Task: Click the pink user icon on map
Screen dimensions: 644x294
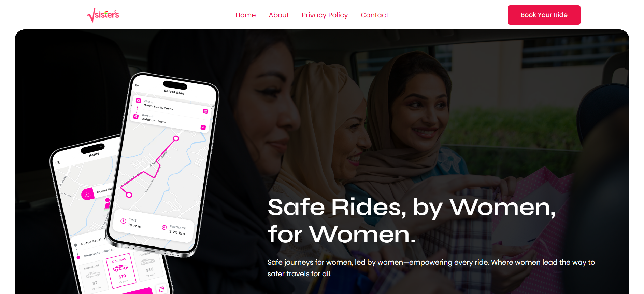Action: (87, 194)
